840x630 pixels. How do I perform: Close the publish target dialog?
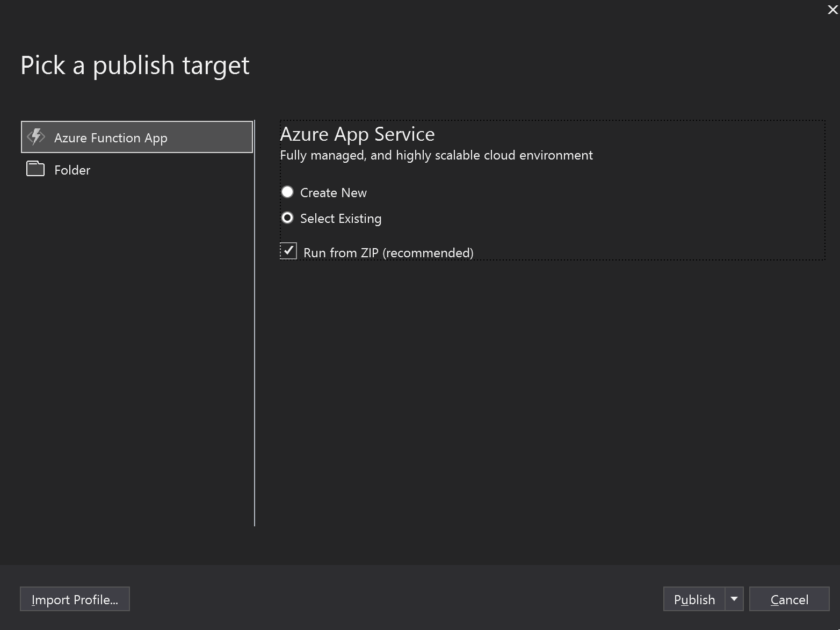tap(832, 10)
